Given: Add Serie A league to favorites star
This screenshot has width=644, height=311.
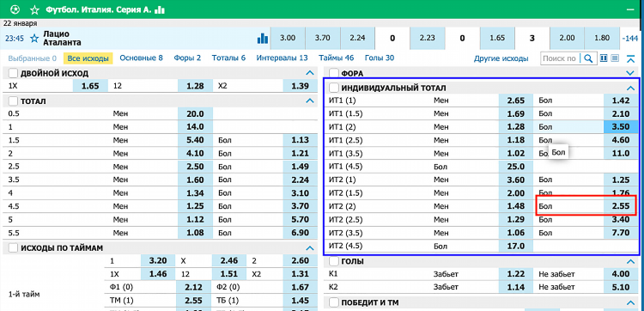Looking at the screenshot, I should (x=35, y=9).
